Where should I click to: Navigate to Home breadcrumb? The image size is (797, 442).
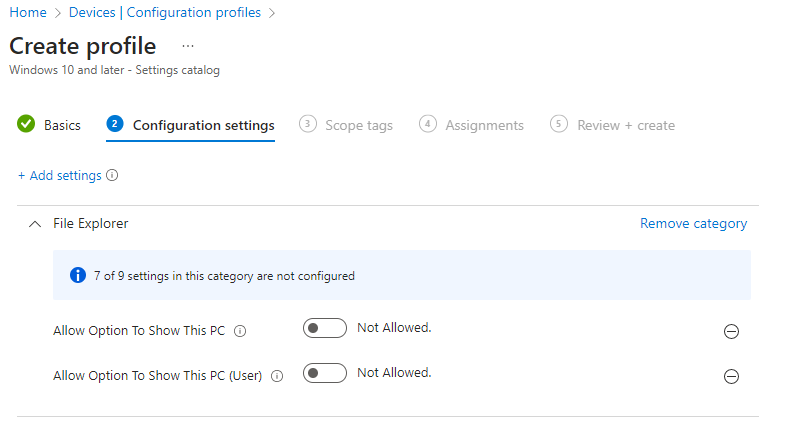tap(28, 13)
